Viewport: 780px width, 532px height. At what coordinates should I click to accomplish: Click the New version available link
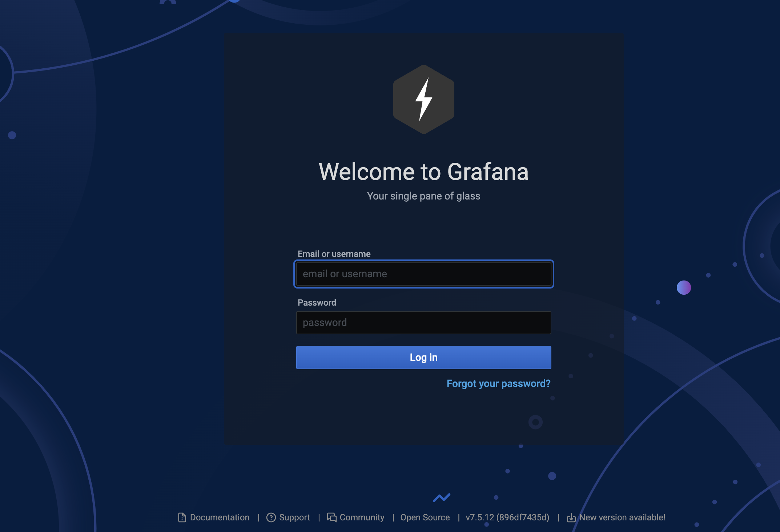coord(622,517)
